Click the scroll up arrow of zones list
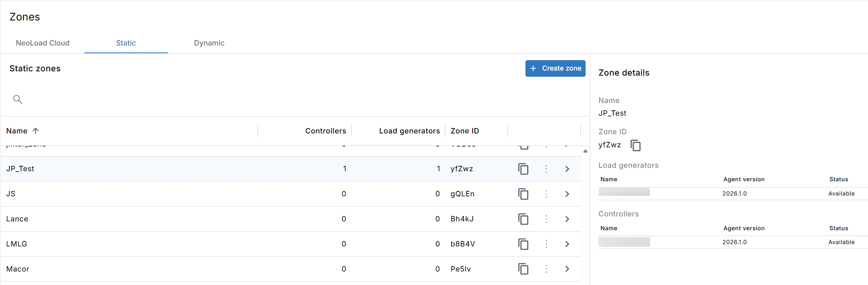 [x=585, y=151]
